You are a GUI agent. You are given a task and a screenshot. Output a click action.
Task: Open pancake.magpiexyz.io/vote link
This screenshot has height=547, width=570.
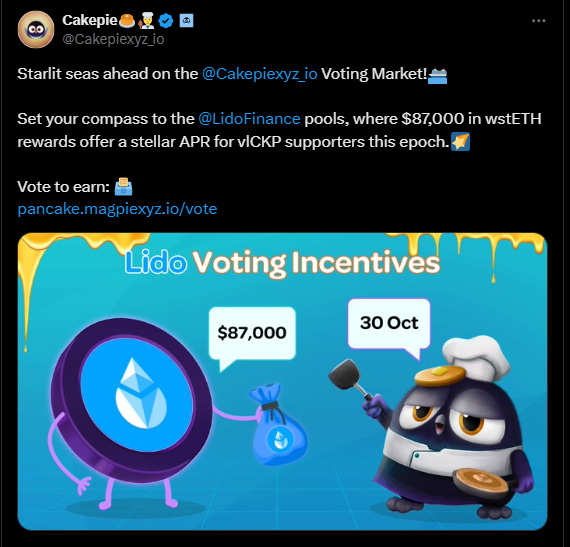pos(117,209)
